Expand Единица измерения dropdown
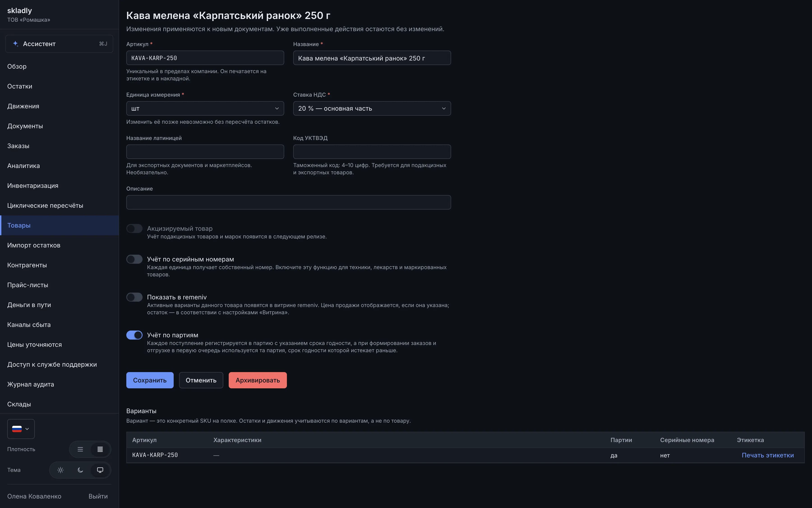Viewport: 812px width, 508px height. [x=205, y=109]
